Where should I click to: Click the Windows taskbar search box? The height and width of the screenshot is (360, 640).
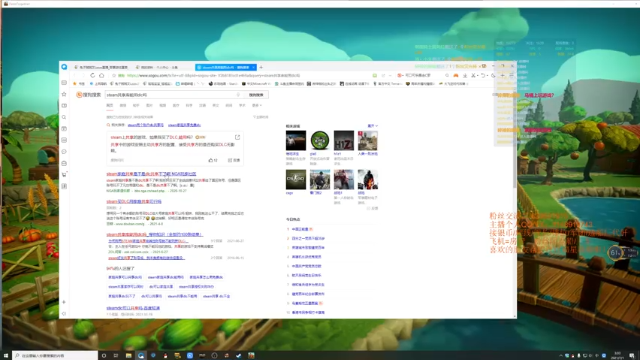55,356
